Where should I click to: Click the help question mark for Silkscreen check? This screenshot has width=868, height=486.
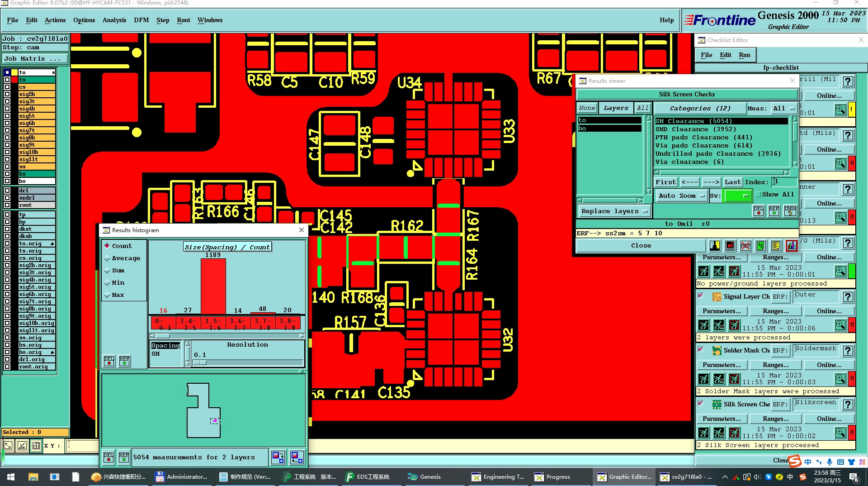848,405
